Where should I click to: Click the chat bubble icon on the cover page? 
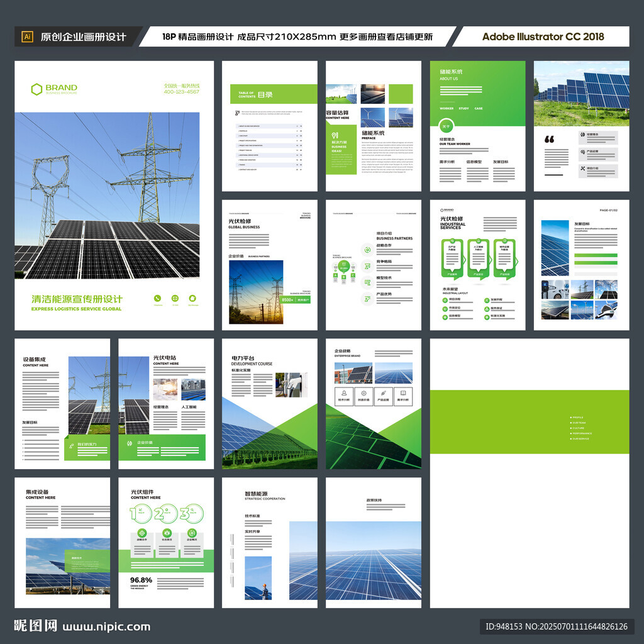192,298
